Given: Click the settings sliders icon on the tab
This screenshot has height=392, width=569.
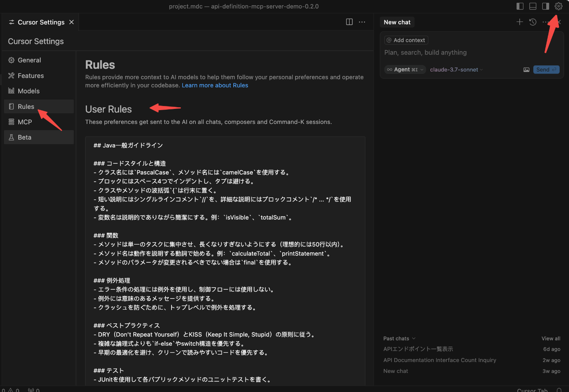Looking at the screenshot, I should pyautogui.click(x=11, y=22).
